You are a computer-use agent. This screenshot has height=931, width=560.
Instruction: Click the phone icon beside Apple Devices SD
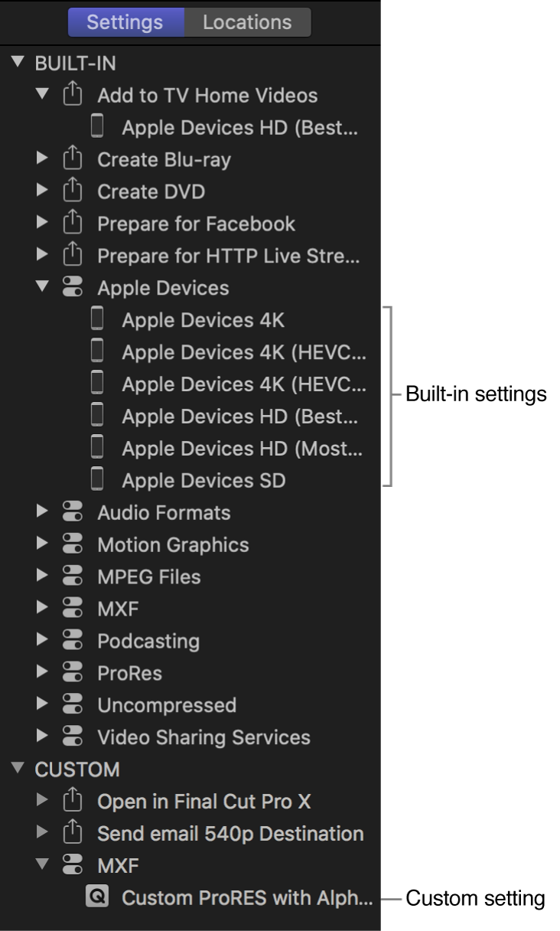coord(97,480)
